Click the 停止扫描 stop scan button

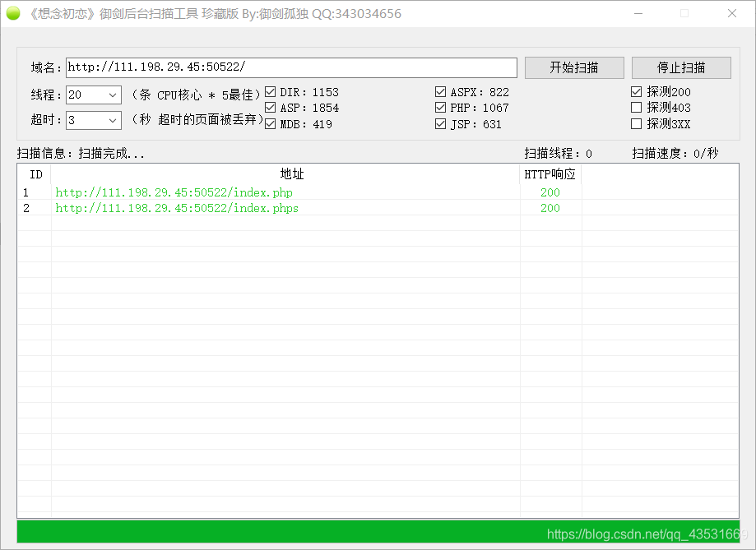681,67
